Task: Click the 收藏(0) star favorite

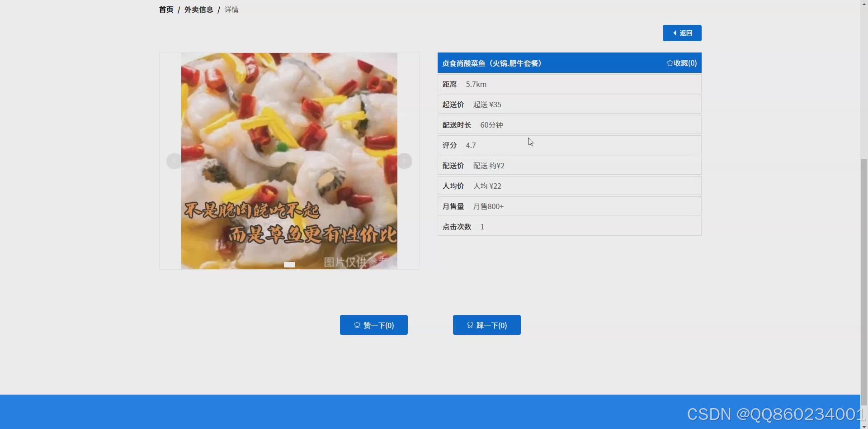Action: [681, 63]
